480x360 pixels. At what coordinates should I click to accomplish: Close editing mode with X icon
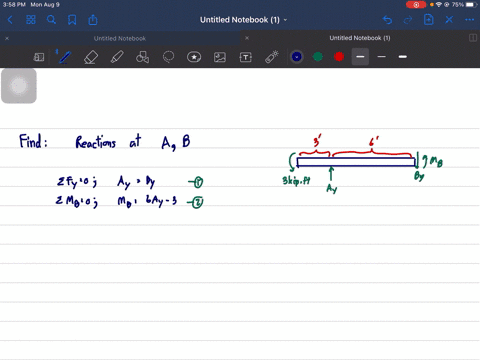(x=449, y=20)
